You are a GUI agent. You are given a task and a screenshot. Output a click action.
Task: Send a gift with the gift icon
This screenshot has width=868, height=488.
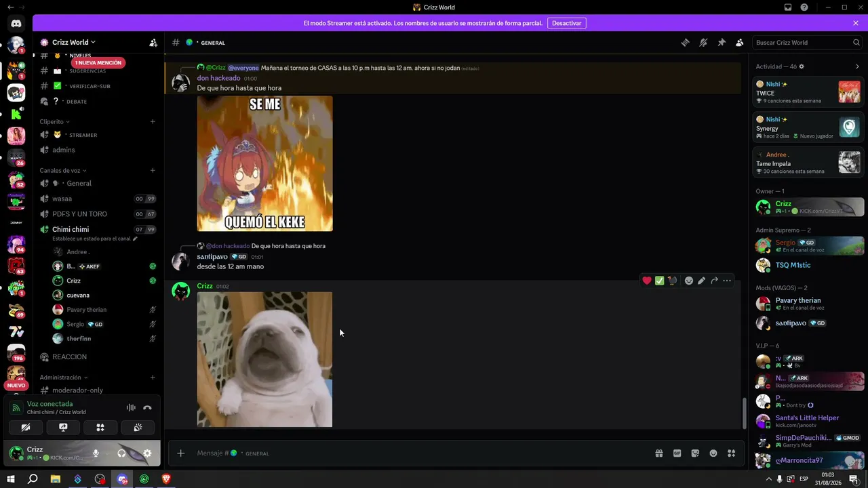(658, 453)
